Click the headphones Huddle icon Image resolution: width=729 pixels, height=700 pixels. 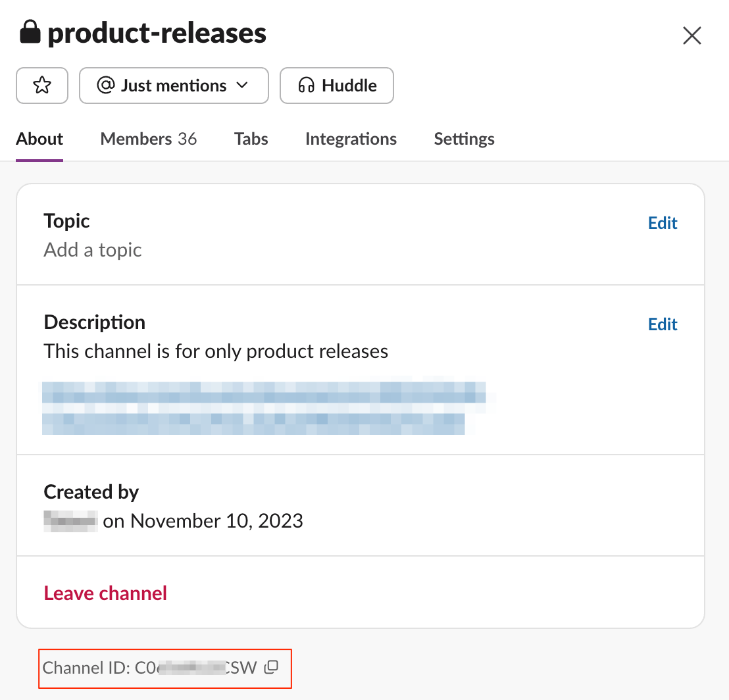tap(306, 86)
